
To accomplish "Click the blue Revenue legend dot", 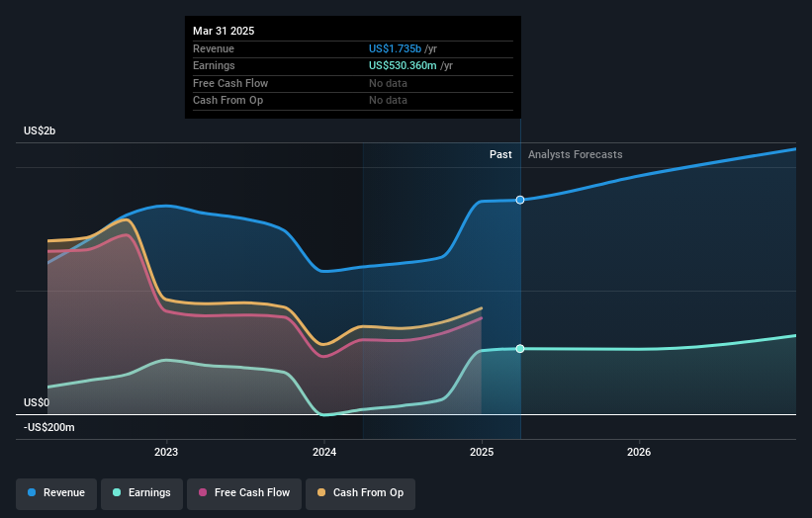I will pyautogui.click(x=32, y=492).
